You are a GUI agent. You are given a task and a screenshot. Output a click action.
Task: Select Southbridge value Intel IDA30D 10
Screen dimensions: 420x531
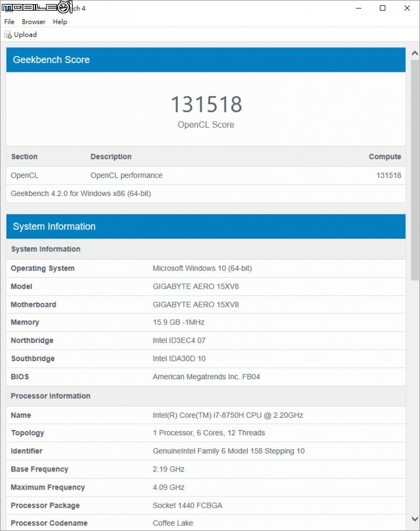pos(179,359)
